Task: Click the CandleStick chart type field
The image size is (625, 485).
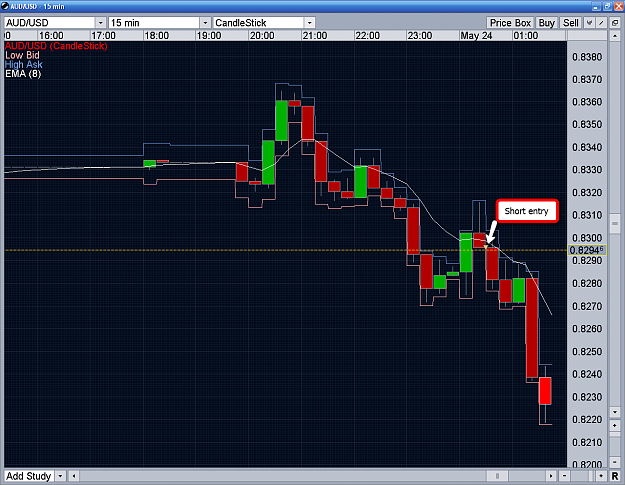Action: [x=259, y=23]
